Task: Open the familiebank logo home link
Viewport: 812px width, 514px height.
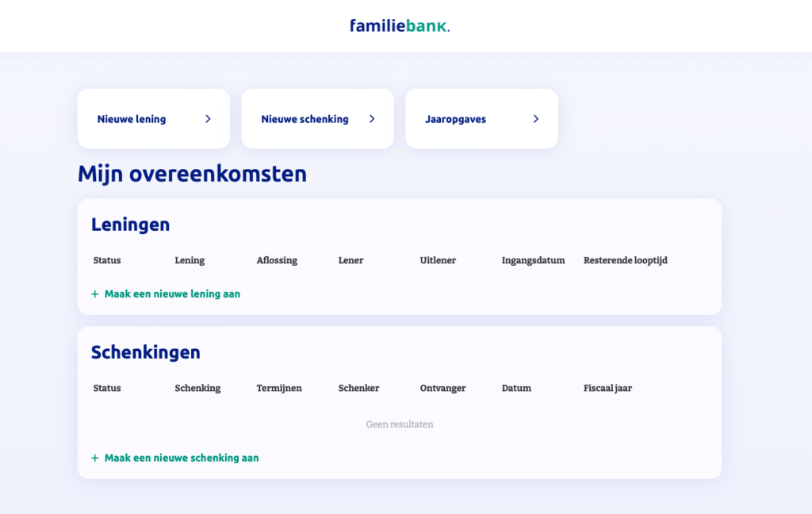Action: pos(400,26)
